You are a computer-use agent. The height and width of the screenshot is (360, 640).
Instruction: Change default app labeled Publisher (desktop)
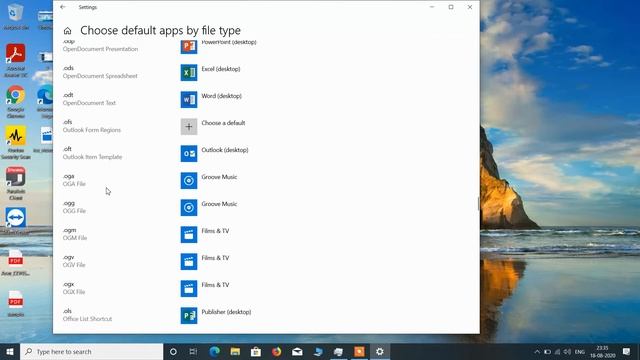coord(226,312)
